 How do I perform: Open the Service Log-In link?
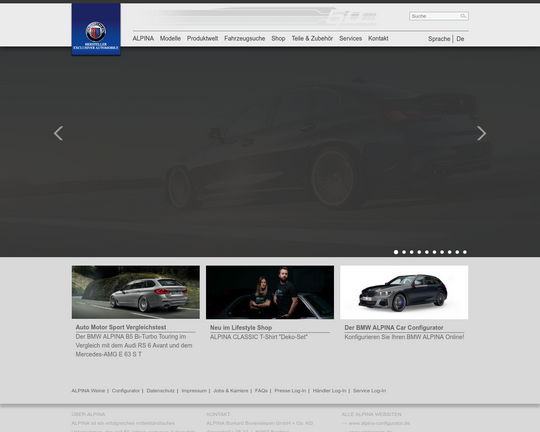[370, 391]
